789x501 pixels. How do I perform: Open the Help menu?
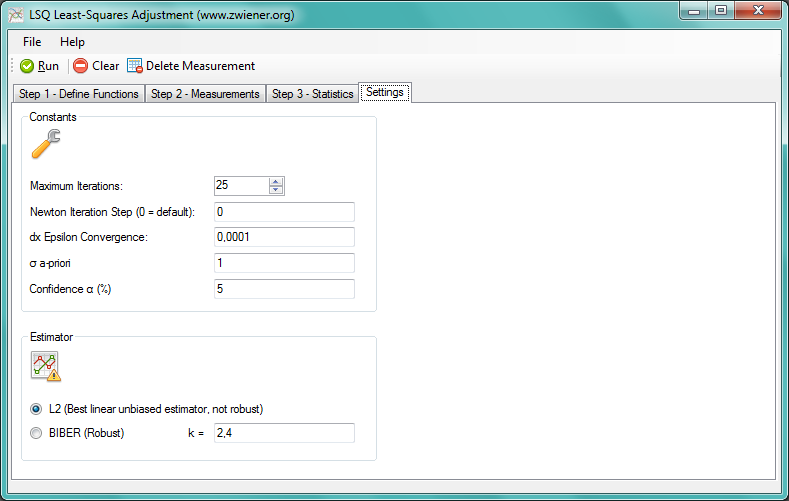(x=72, y=42)
